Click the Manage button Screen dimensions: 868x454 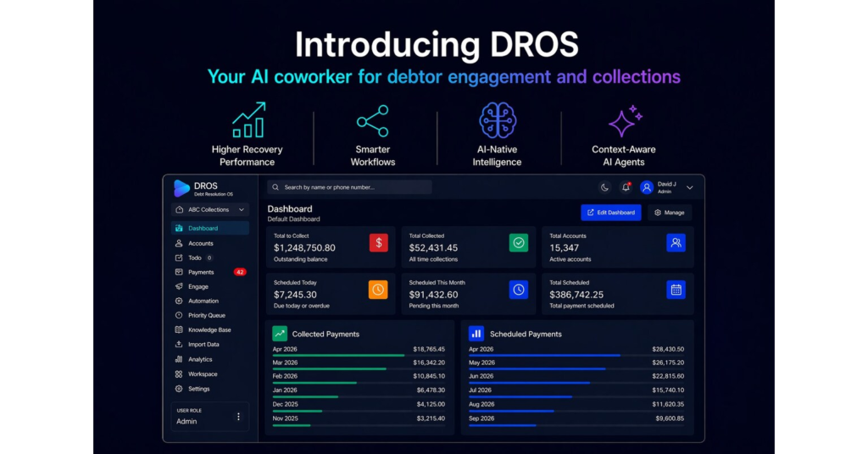pyautogui.click(x=670, y=213)
